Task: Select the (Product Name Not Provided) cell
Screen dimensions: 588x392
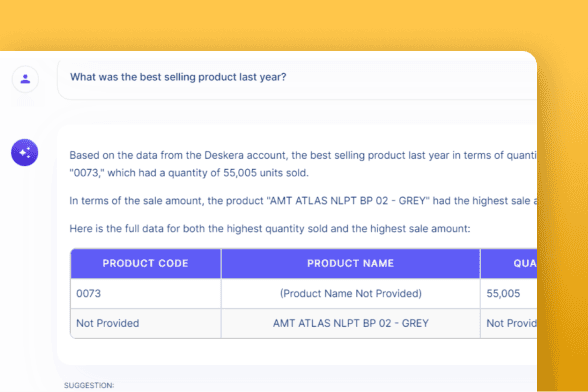Action: [x=351, y=293]
